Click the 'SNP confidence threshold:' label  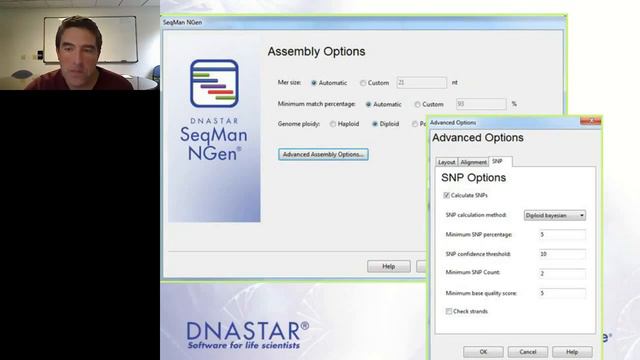click(478, 254)
